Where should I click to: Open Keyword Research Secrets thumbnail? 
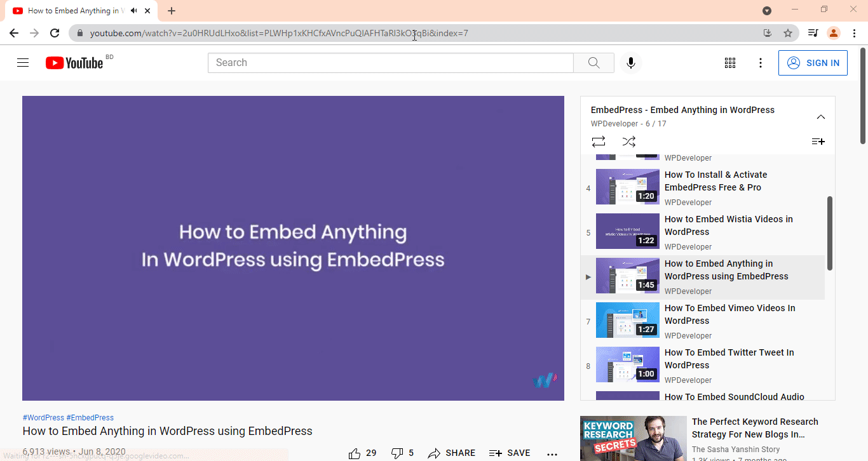pyautogui.click(x=634, y=438)
